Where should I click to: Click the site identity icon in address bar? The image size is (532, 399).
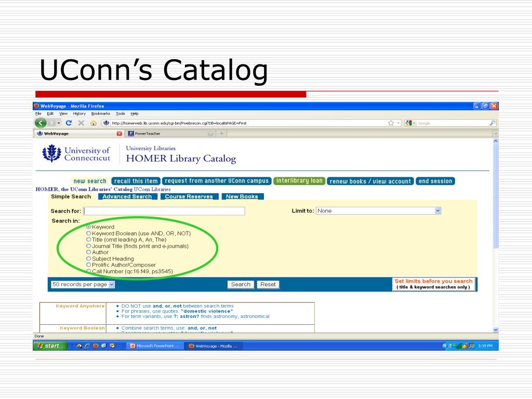[x=106, y=123]
